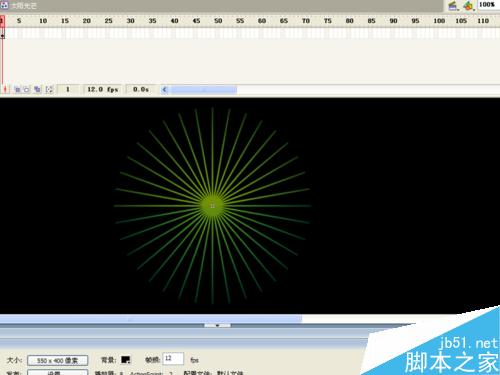Viewport: 500px width, 375px height.
Task: Toggle the Edit Multiple Frames button
Action: point(37,89)
